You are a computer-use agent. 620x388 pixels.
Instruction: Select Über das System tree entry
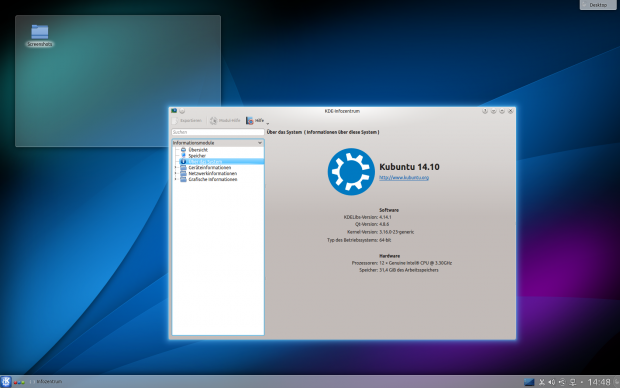205,162
